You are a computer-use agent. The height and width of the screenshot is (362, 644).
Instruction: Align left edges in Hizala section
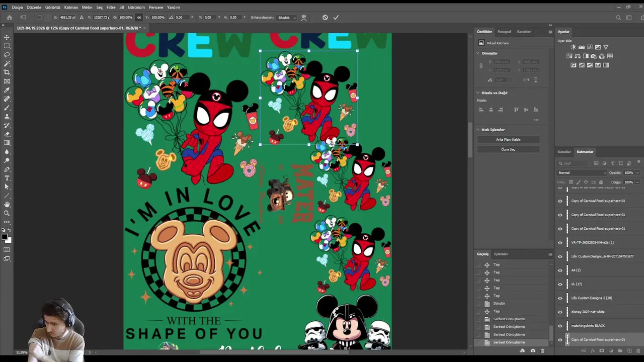481,110
